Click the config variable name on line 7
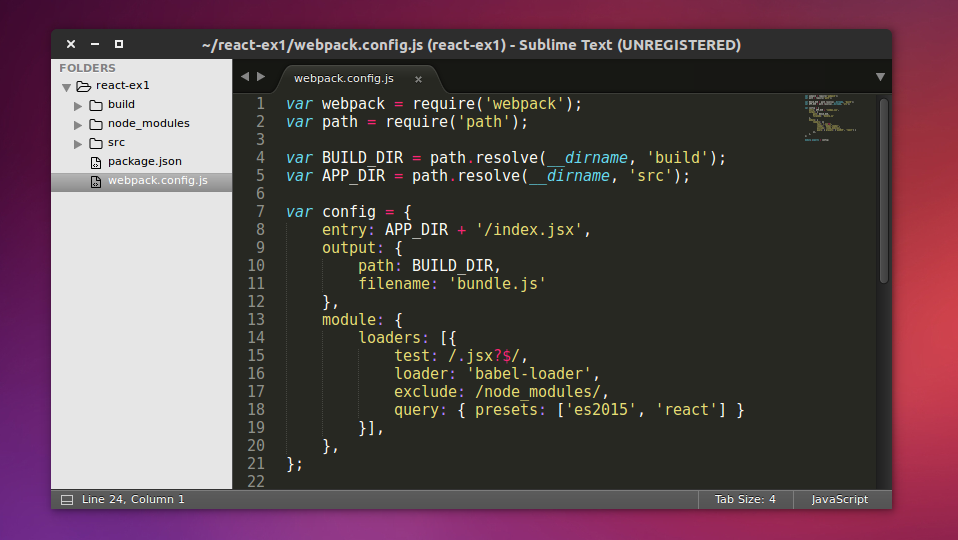Viewport: 958px width, 540px height. point(349,211)
